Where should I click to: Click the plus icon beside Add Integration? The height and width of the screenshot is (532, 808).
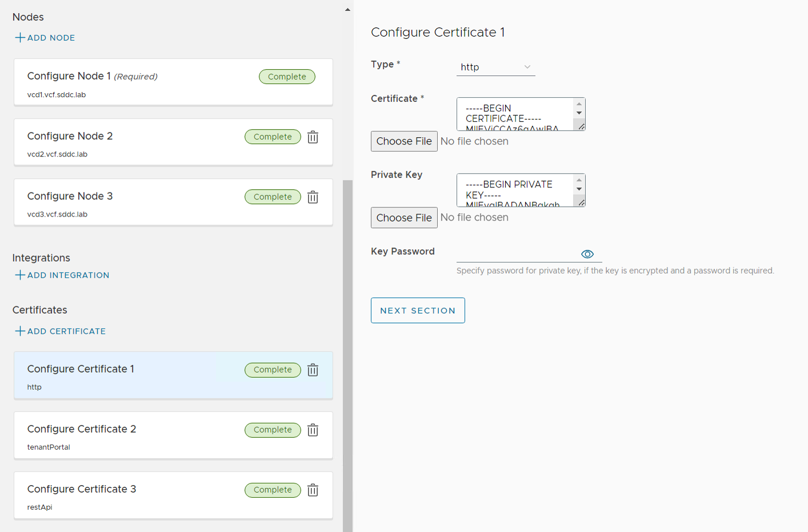tap(20, 275)
